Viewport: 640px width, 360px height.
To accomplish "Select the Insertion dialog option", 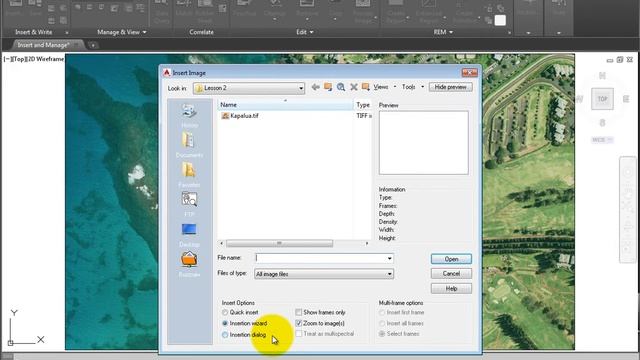I will click(x=225, y=335).
